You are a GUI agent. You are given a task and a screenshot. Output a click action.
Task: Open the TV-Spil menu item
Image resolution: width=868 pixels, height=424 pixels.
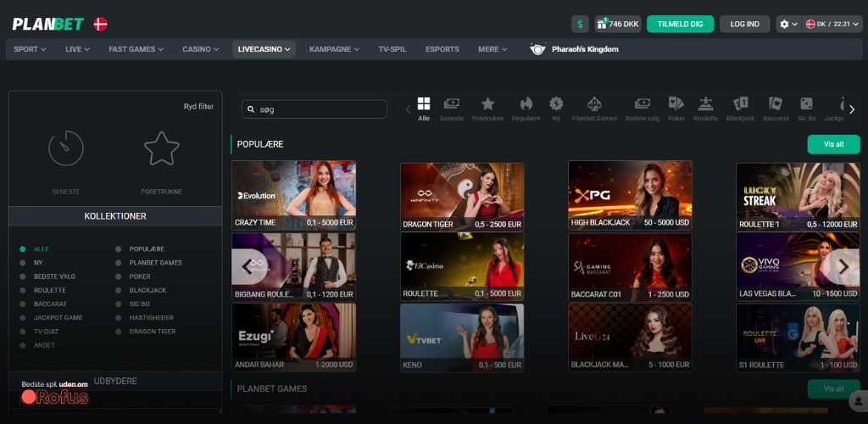tap(392, 49)
